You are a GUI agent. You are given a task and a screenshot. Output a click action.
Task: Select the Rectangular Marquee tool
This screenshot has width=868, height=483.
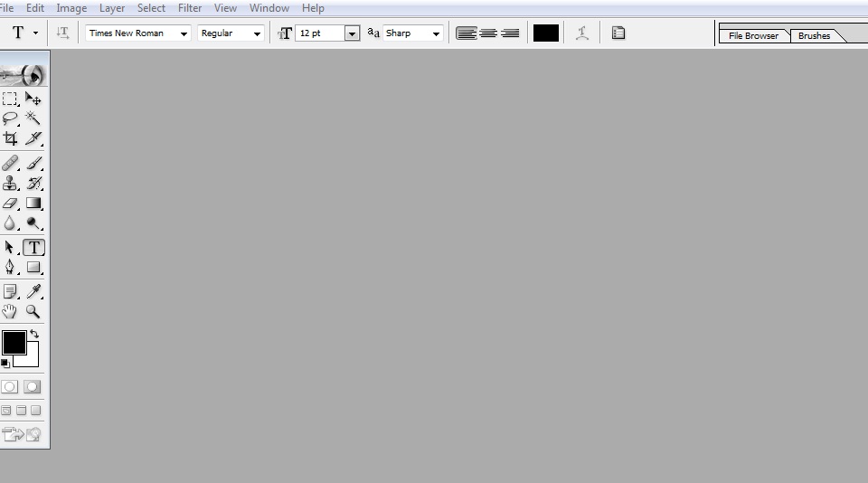[10, 99]
